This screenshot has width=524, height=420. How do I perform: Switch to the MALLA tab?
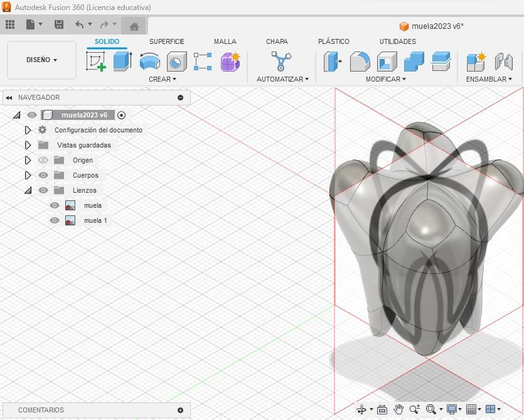[x=225, y=41]
